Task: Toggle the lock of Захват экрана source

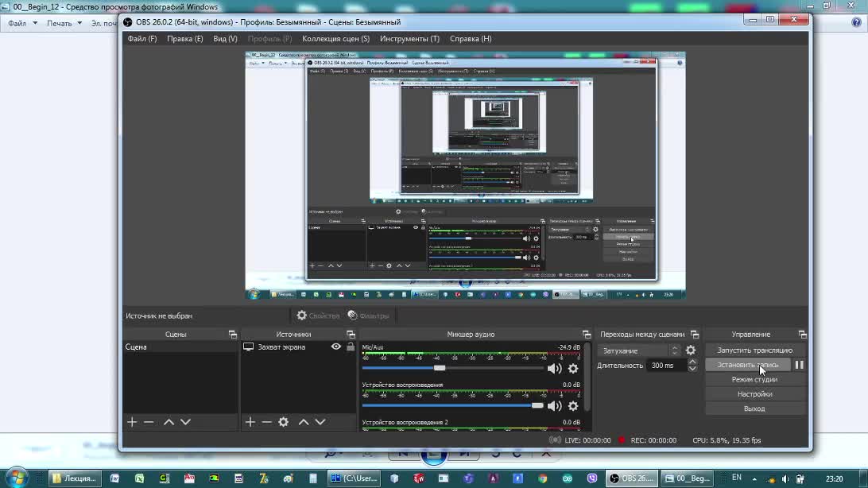Action: tap(351, 347)
